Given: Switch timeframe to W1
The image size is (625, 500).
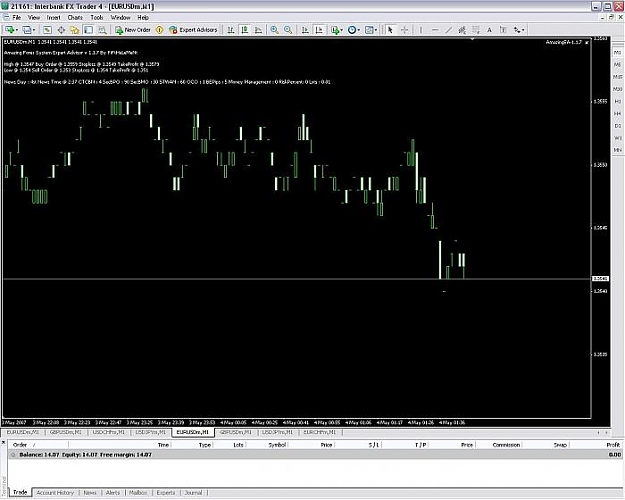Looking at the screenshot, I should coord(617,138).
